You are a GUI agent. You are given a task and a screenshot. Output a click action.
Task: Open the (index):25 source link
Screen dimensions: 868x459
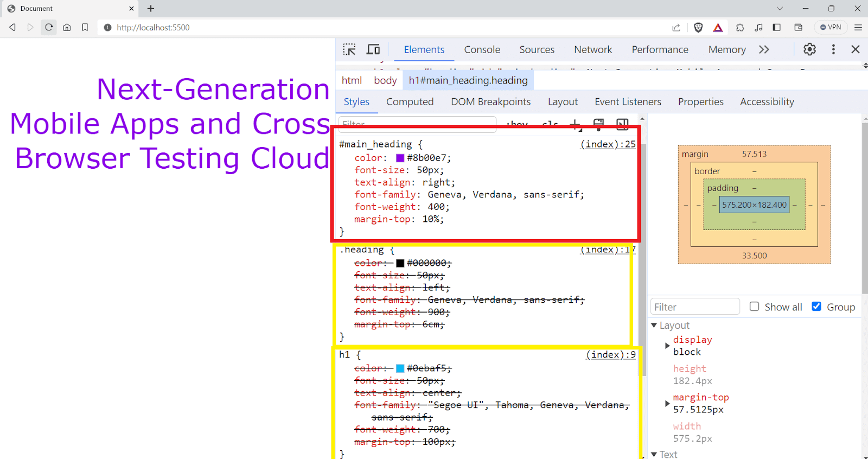pos(608,144)
